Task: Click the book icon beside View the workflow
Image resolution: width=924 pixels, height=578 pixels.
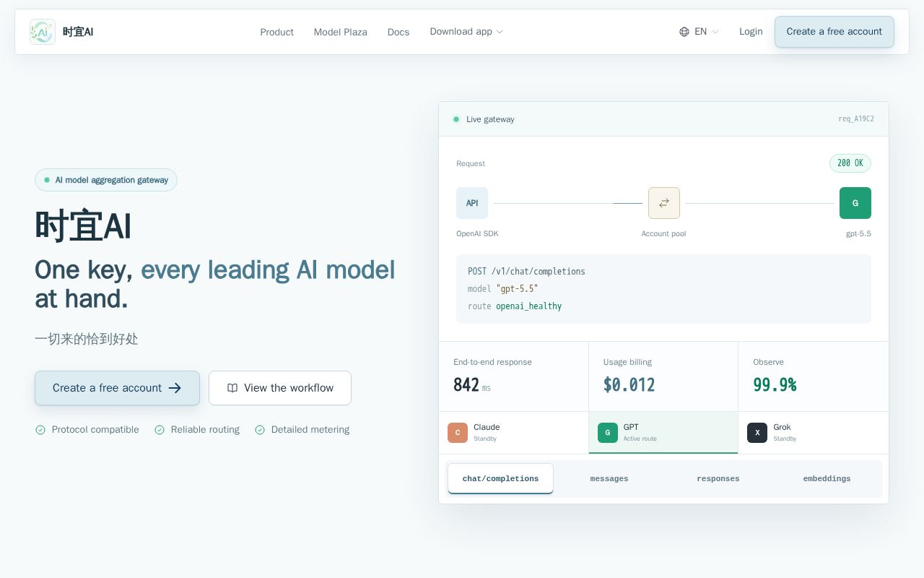Action: click(x=232, y=388)
